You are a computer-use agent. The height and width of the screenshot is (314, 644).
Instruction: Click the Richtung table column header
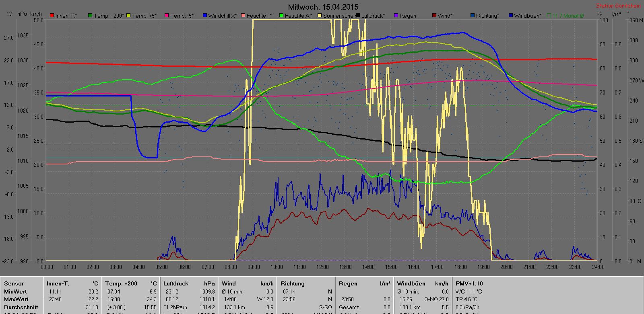pos(293,283)
